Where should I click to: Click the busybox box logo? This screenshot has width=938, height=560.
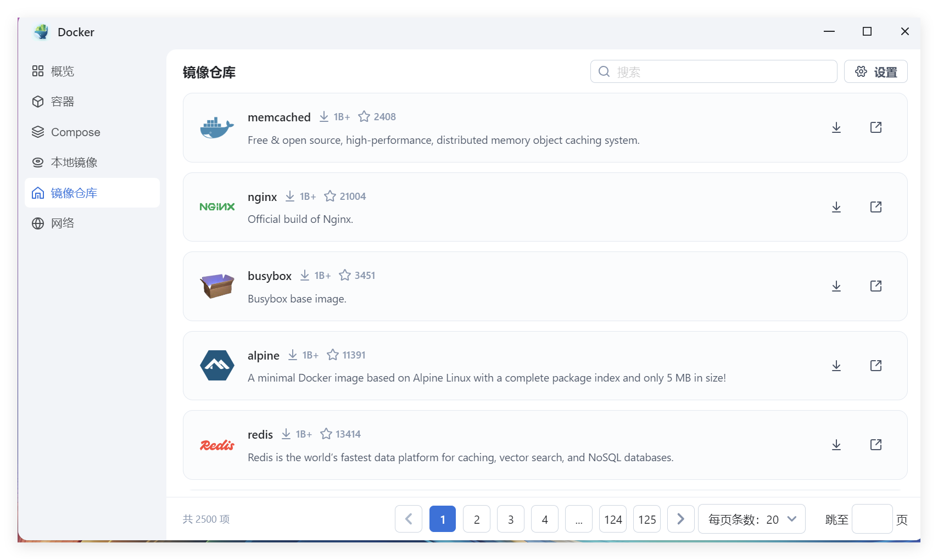(x=217, y=286)
